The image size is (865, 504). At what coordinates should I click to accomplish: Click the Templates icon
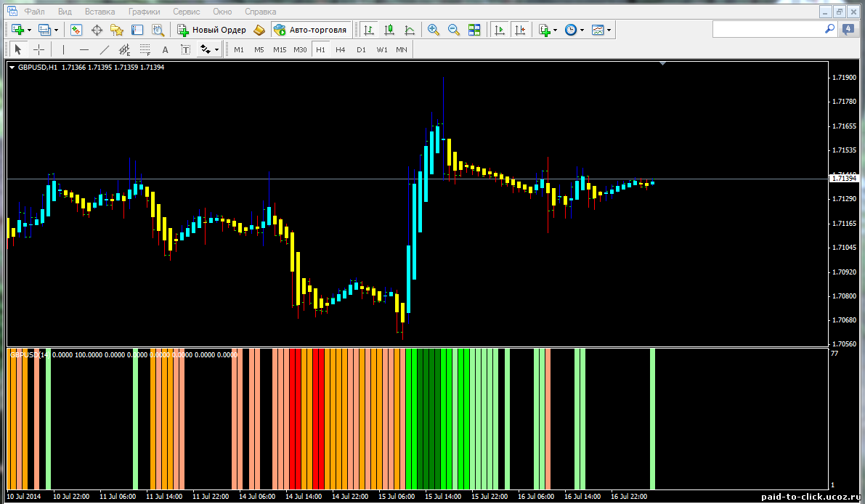click(598, 30)
